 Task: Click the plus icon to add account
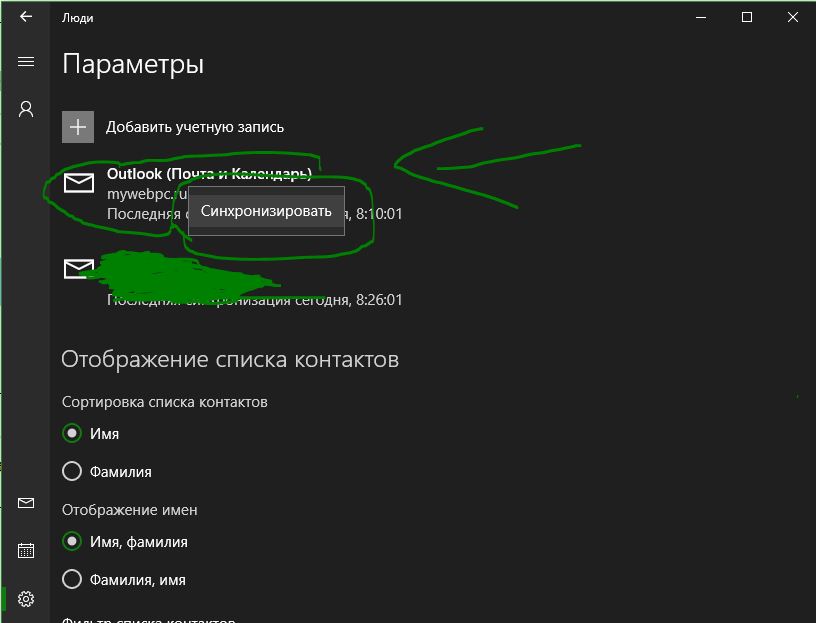point(78,127)
